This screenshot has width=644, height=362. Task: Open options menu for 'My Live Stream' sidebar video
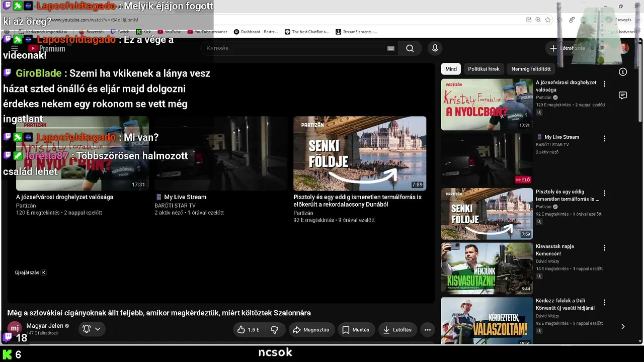[x=604, y=138]
